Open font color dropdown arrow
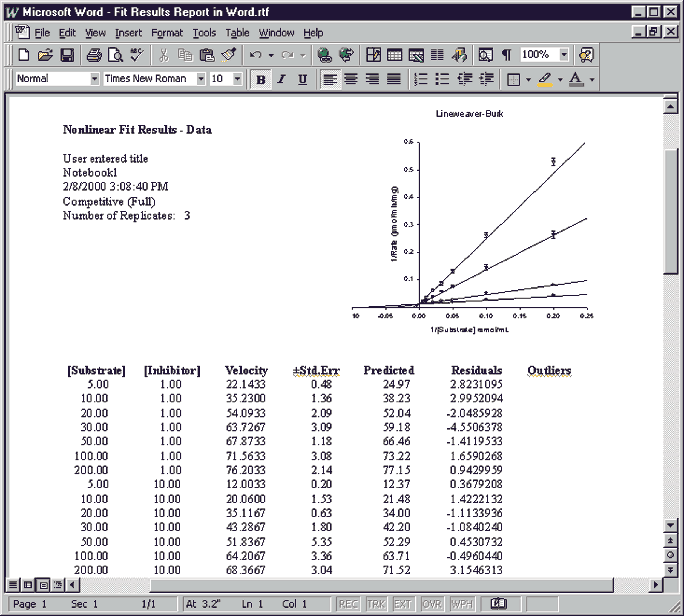This screenshot has width=684, height=616. [592, 80]
